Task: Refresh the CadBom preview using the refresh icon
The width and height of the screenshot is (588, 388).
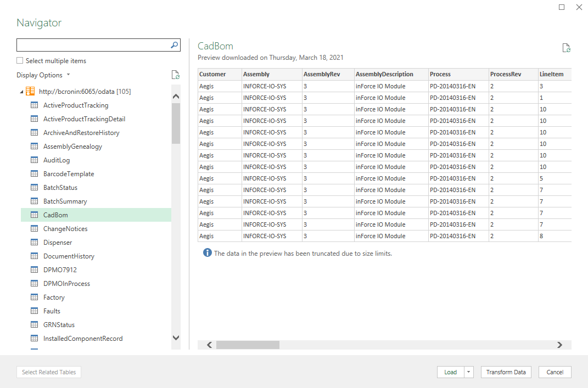Action: point(566,48)
